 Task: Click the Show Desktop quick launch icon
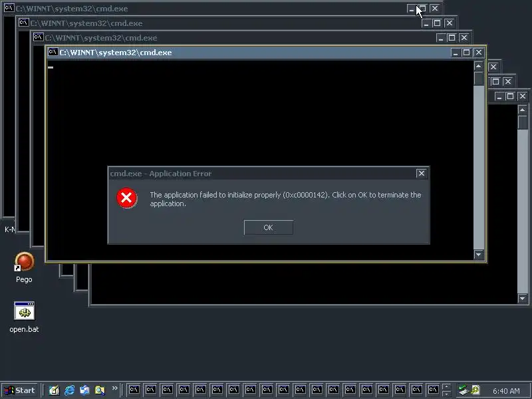[54, 390]
